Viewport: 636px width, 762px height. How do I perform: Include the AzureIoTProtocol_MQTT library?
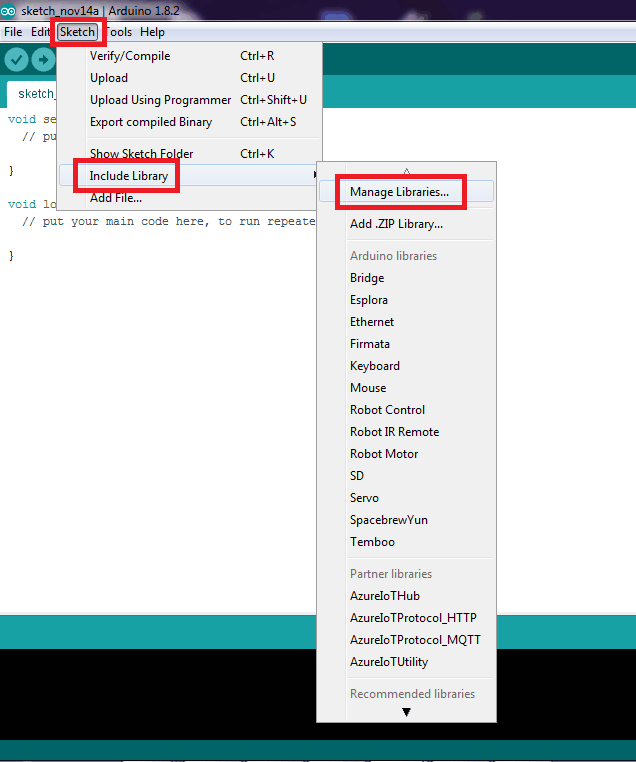(x=406, y=640)
